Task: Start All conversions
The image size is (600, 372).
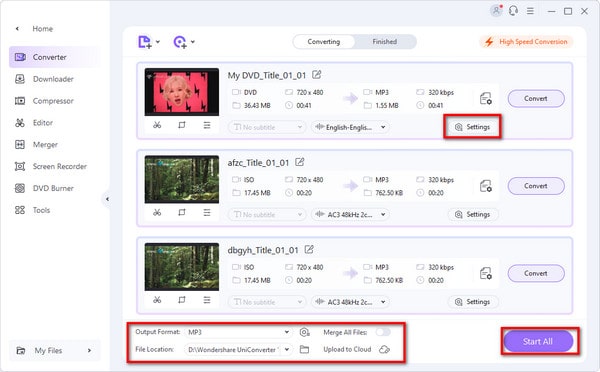Action: (x=538, y=341)
